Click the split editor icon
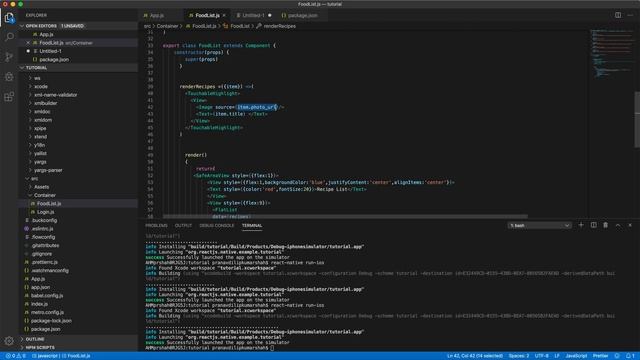640x360 pixels. point(618,15)
